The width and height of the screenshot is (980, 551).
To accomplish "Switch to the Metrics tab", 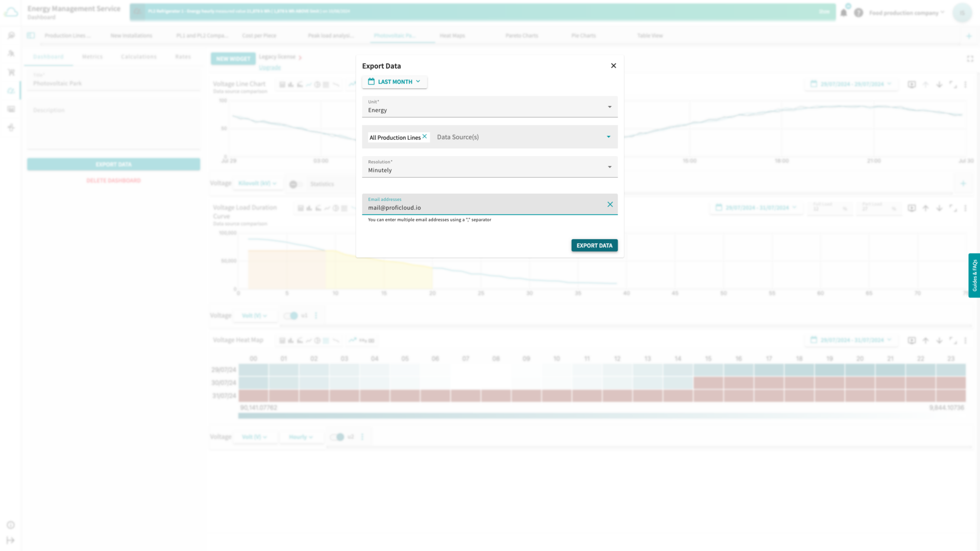I will pos(92,57).
